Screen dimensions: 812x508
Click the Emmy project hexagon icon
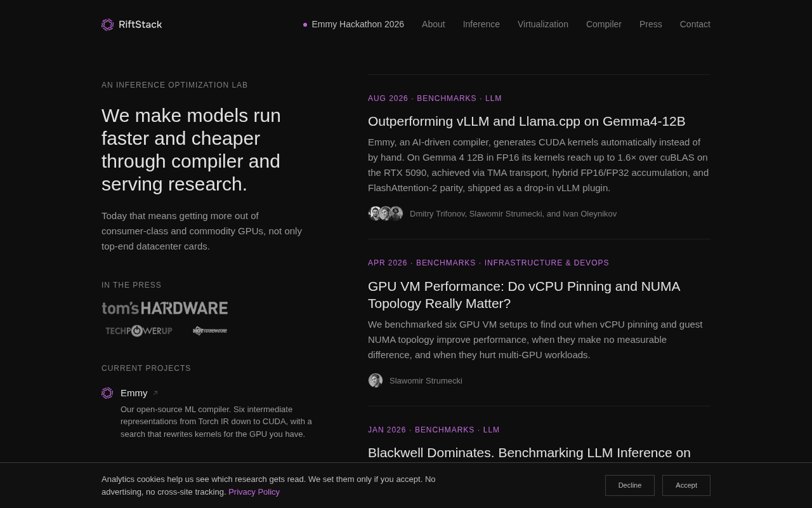[x=107, y=393]
